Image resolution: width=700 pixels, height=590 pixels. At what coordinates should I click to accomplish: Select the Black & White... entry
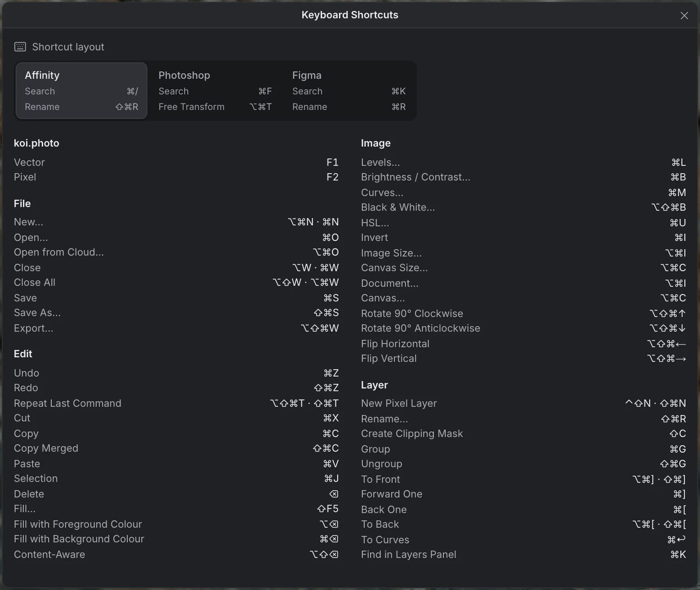click(x=523, y=208)
